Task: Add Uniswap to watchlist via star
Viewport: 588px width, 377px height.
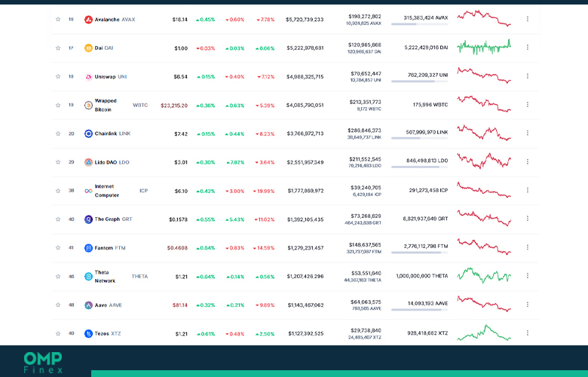Action: click(58, 76)
